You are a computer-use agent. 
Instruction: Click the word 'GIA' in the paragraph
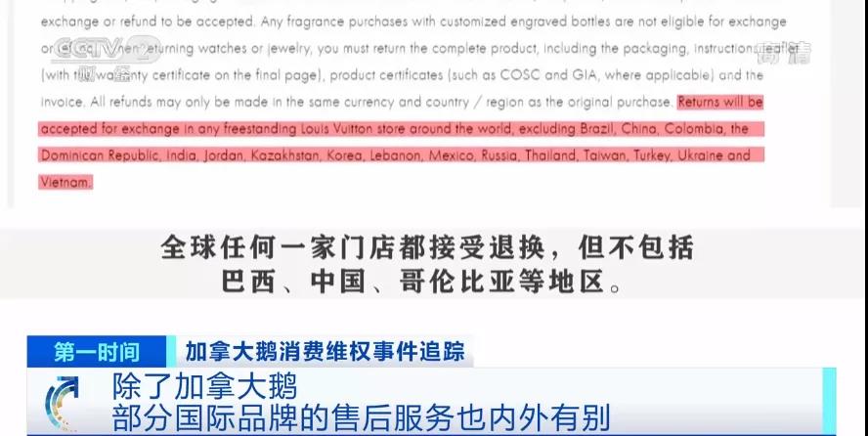click(585, 75)
